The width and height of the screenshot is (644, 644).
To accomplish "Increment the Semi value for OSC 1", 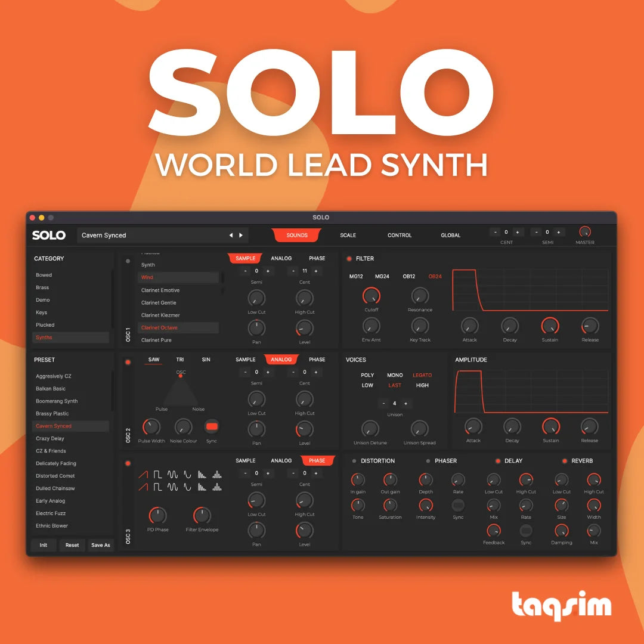I will click(x=267, y=271).
